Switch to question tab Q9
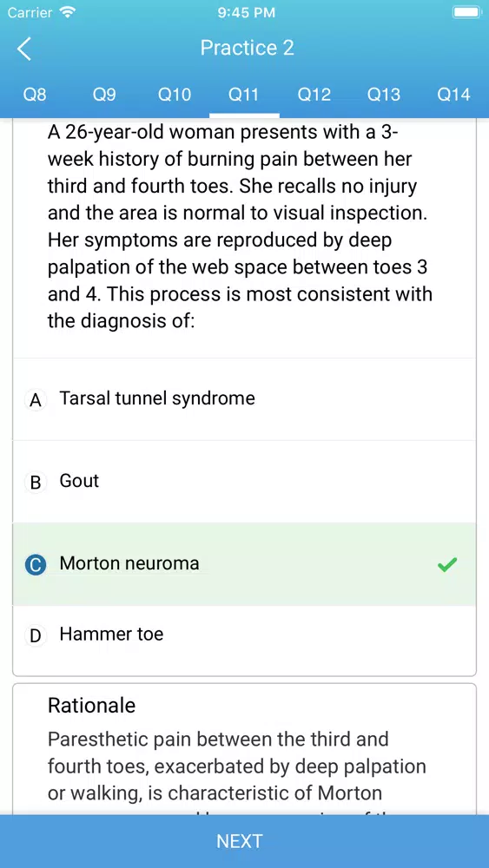Image resolution: width=489 pixels, height=868 pixels. pyautogui.click(x=104, y=95)
